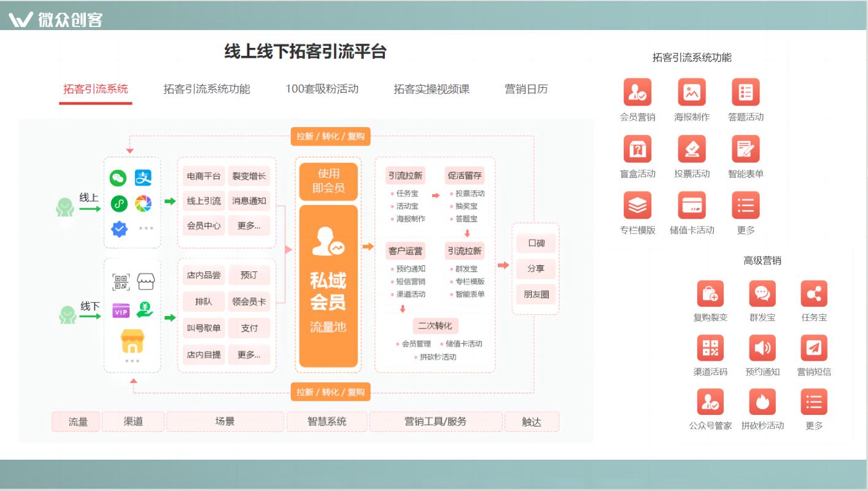Open the 盲盒活动 icon
868x491 pixels.
pyautogui.click(x=637, y=149)
